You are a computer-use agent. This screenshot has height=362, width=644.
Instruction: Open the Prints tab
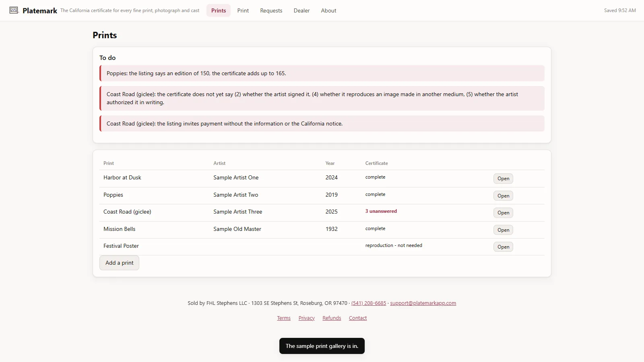point(219,10)
